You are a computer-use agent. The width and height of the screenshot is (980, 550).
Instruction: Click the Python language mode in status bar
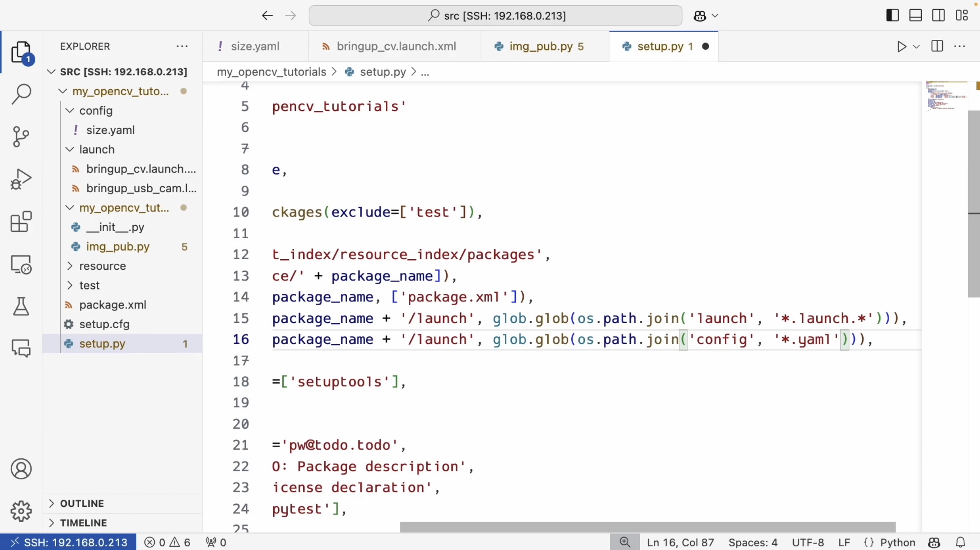tap(897, 542)
